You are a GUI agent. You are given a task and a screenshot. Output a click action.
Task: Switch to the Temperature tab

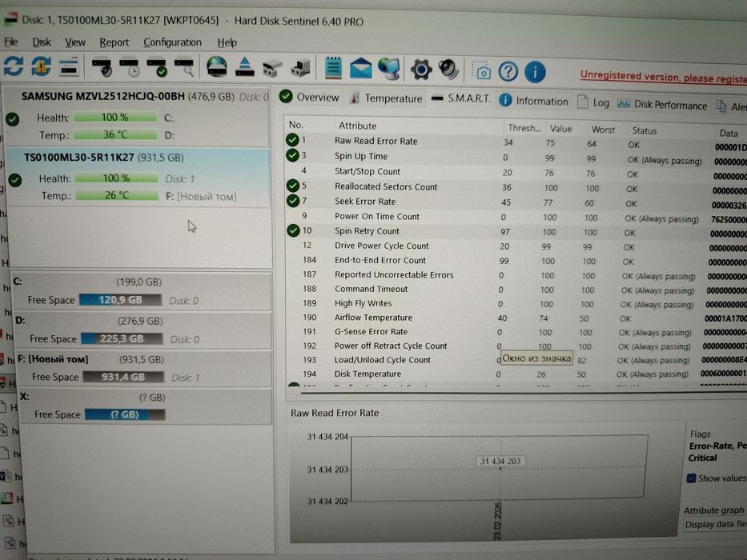click(x=387, y=98)
